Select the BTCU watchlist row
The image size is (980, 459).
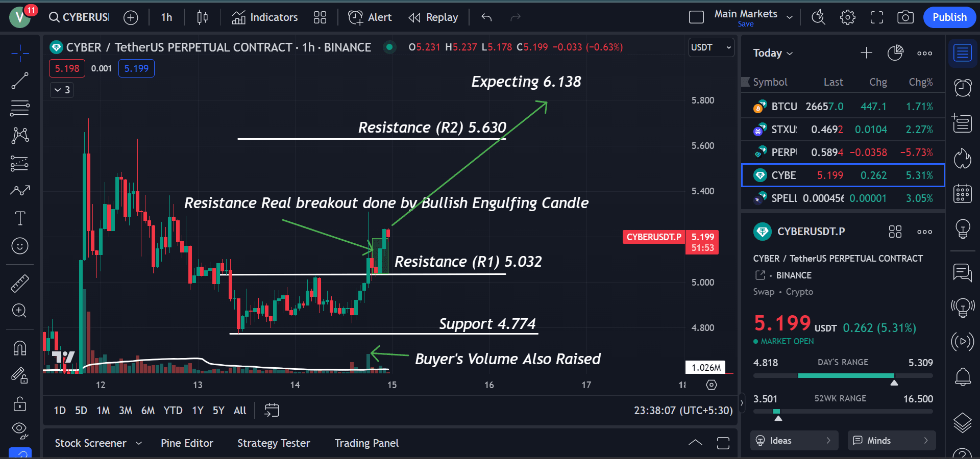click(x=843, y=107)
